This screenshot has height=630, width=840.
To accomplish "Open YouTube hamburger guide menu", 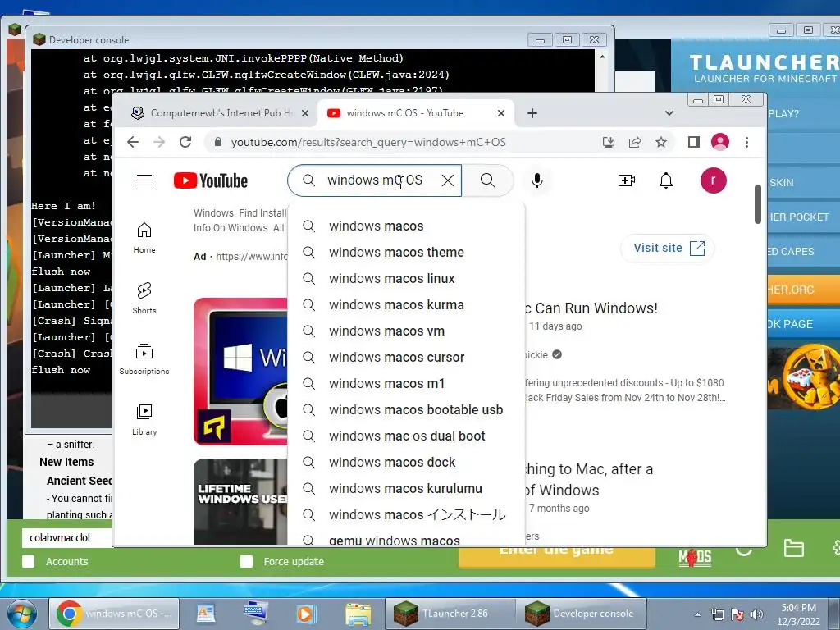I will (144, 180).
